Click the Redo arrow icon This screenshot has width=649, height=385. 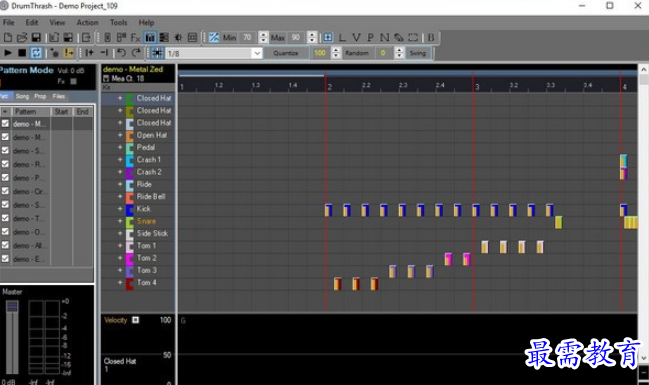tap(136, 53)
